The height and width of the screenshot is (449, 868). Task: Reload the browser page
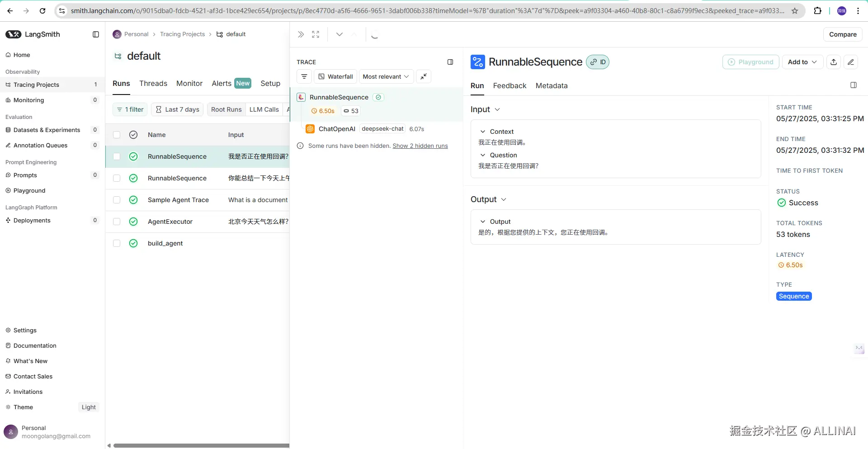[x=42, y=11]
